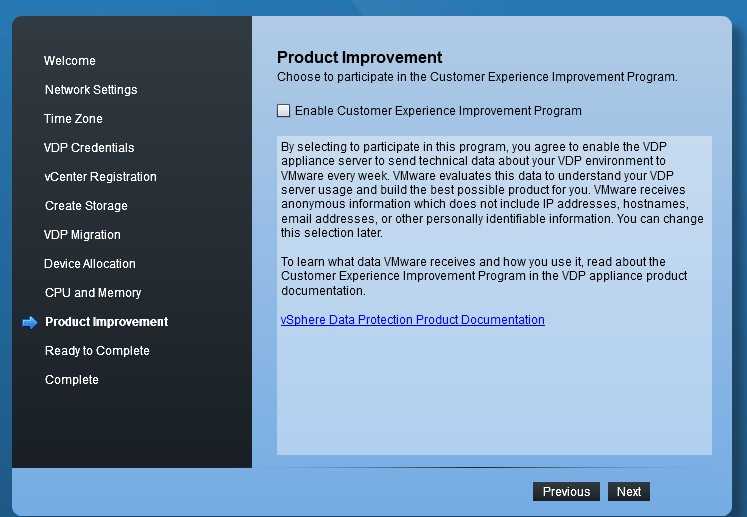
Task: Open Network Settings step
Action: [x=91, y=90]
